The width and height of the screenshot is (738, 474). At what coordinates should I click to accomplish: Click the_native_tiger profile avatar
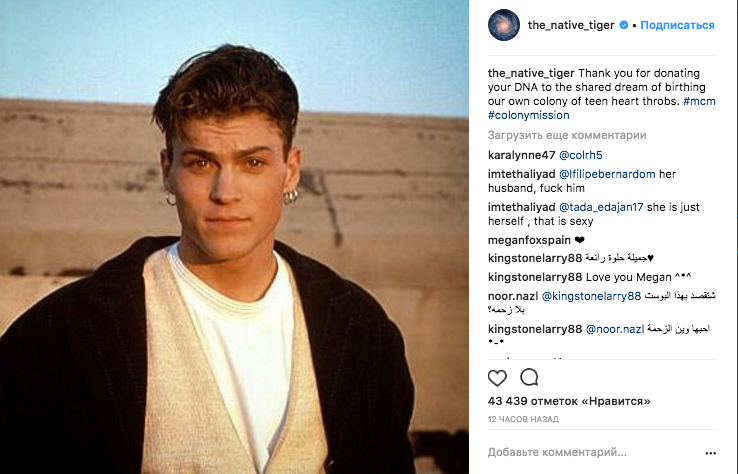coord(504,25)
